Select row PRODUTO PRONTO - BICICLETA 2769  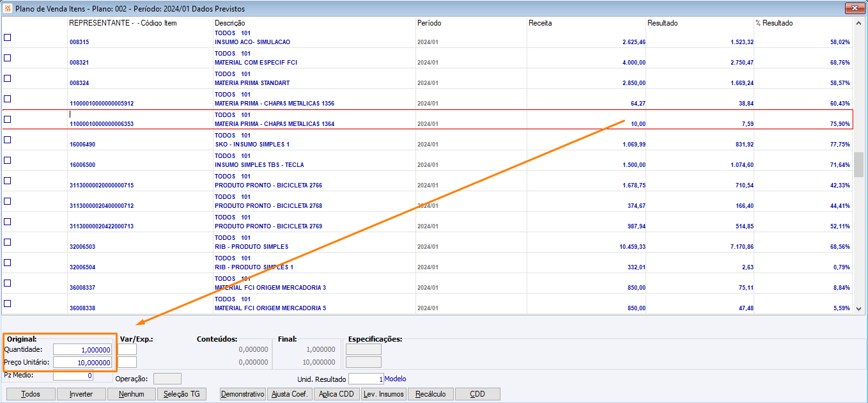tap(427, 222)
